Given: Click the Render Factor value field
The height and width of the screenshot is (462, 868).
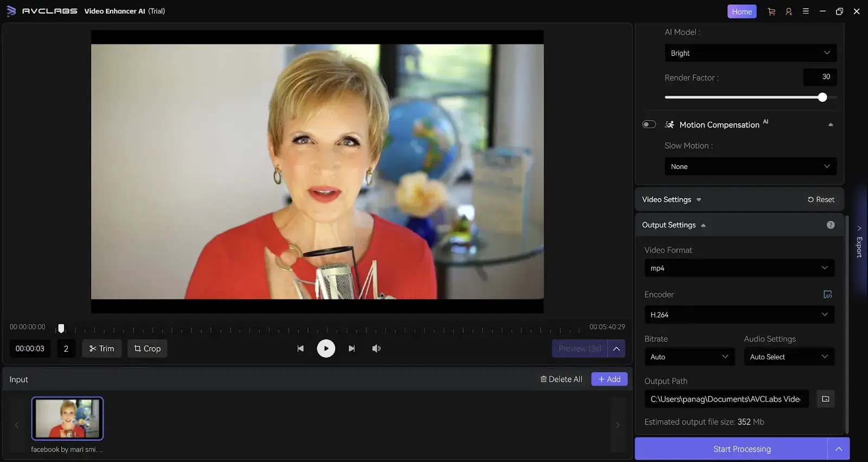Looking at the screenshot, I should 820,77.
